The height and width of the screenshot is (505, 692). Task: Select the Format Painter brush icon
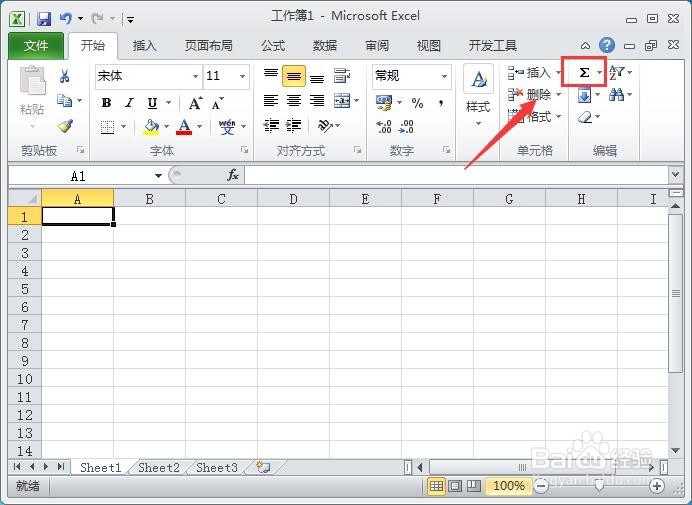65,126
